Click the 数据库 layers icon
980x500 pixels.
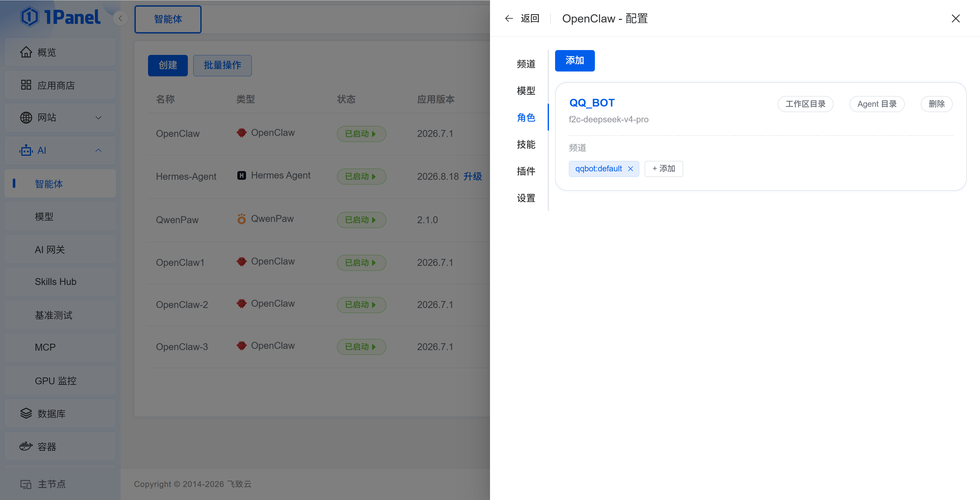click(26, 413)
